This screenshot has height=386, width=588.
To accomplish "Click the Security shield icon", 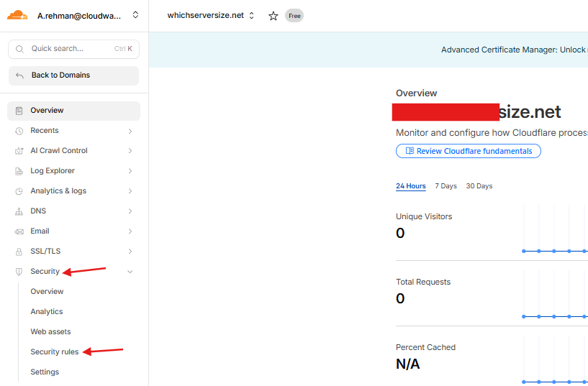I will click(19, 272).
